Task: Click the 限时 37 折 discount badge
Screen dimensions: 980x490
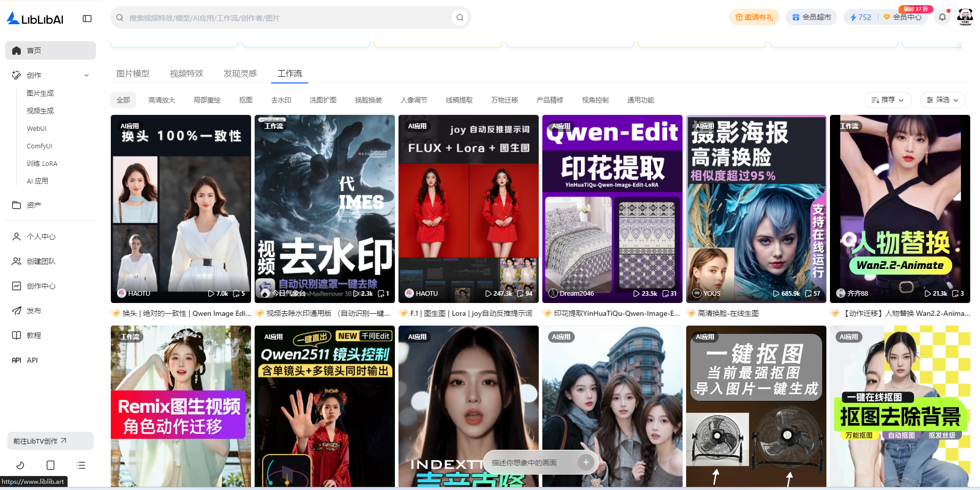Action: (x=916, y=9)
